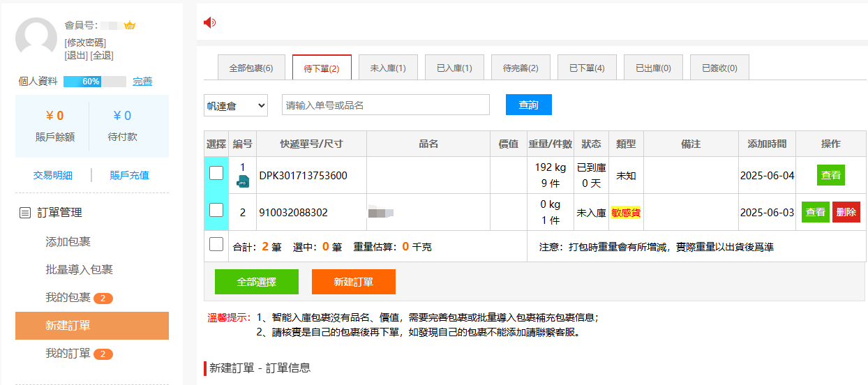This screenshot has height=385, width=868.
Task: Delete package 910032088302 with 刪除 button
Action: pyautogui.click(x=846, y=212)
